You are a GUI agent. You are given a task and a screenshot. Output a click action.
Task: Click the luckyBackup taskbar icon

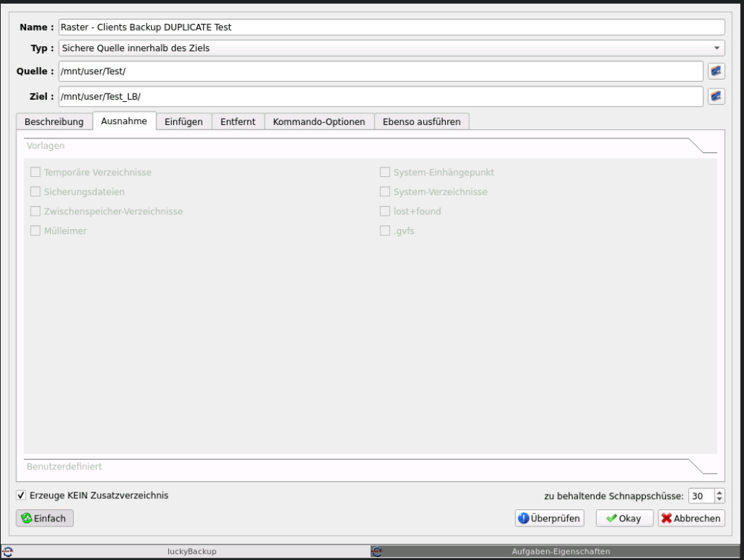tap(7, 552)
